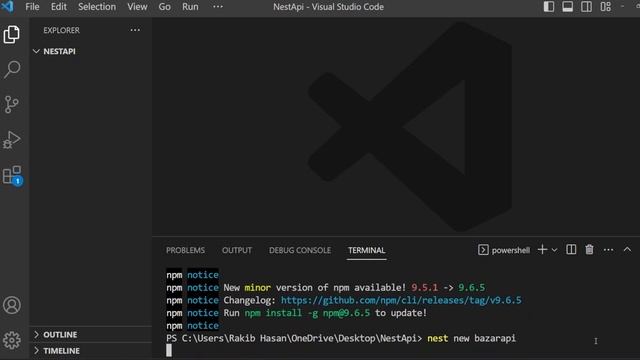Switch to the Output tab
The image size is (640, 360).
[237, 250]
